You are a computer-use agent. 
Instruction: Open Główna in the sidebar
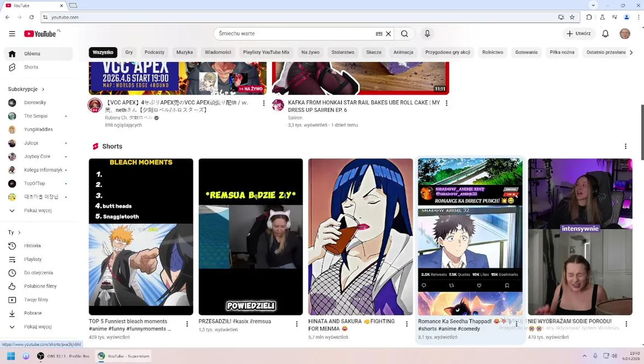click(38, 54)
